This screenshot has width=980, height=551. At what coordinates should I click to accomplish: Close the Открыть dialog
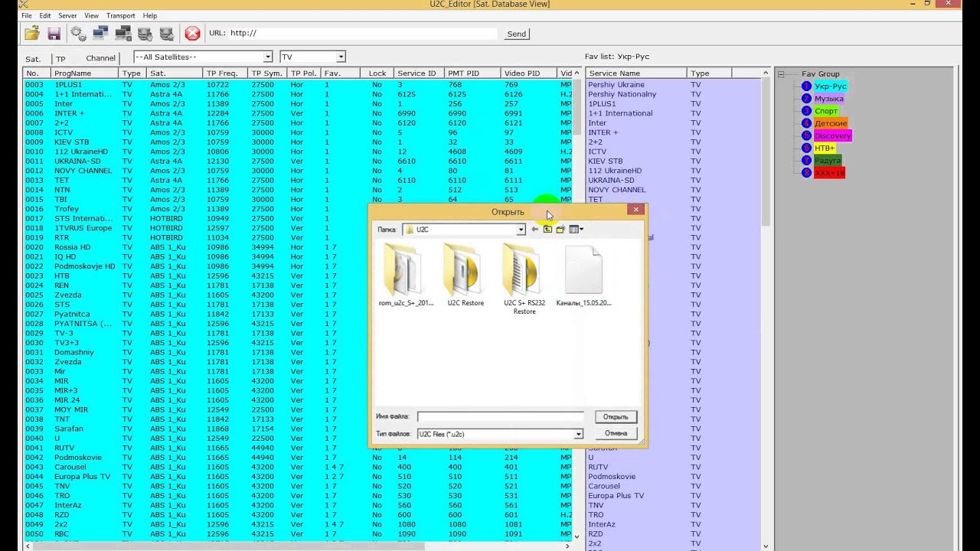pyautogui.click(x=635, y=209)
